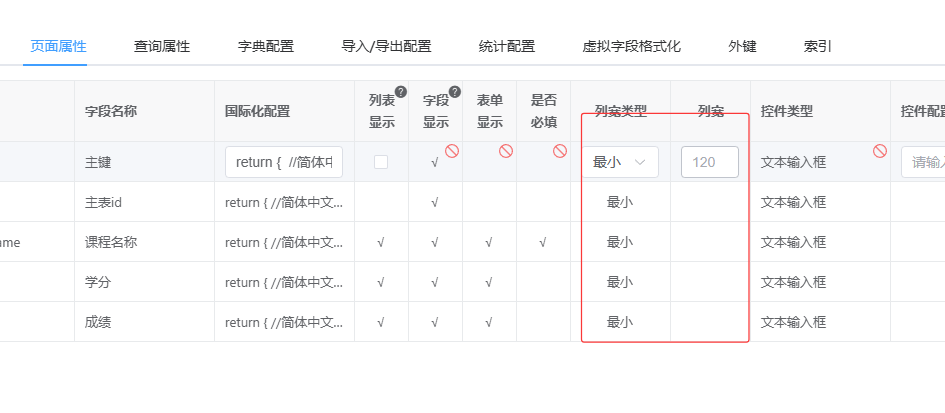Click 最小 列宽类型 cell in 主表id row

(x=620, y=202)
